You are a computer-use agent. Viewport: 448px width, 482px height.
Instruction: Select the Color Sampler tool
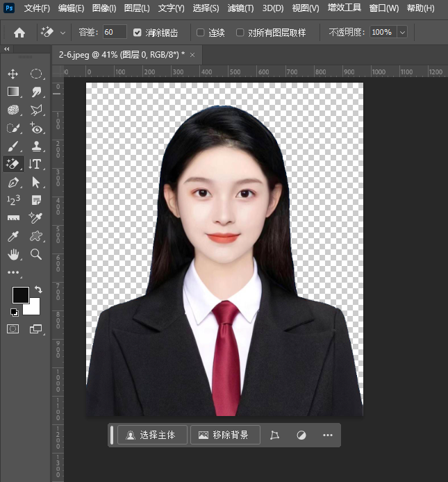coord(35,218)
